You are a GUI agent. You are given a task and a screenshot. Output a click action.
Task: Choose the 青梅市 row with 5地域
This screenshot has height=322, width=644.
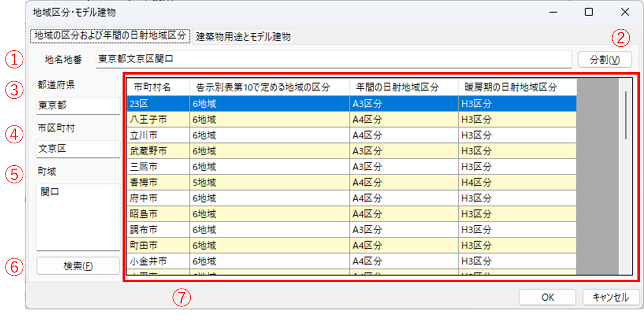[x=351, y=183]
